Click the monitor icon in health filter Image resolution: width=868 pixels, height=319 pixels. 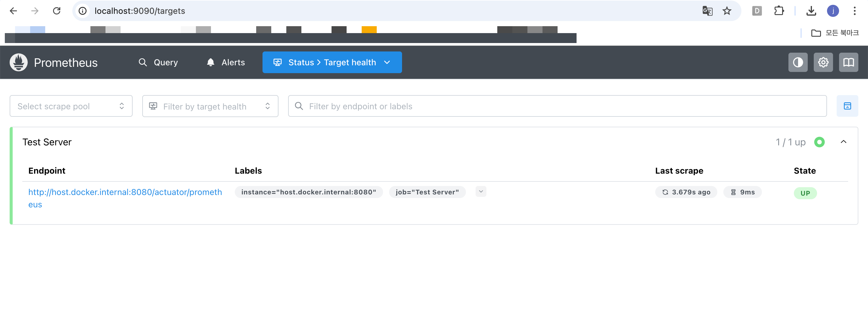point(153,106)
